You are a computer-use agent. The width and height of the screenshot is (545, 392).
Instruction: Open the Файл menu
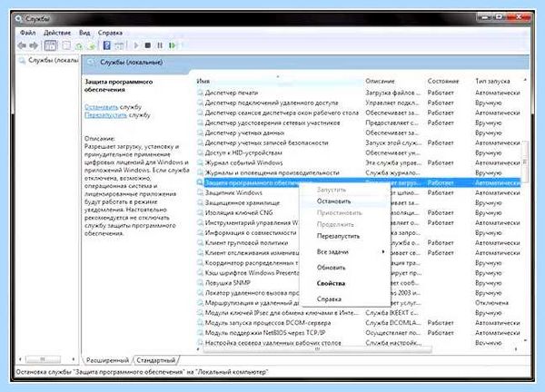coord(28,33)
